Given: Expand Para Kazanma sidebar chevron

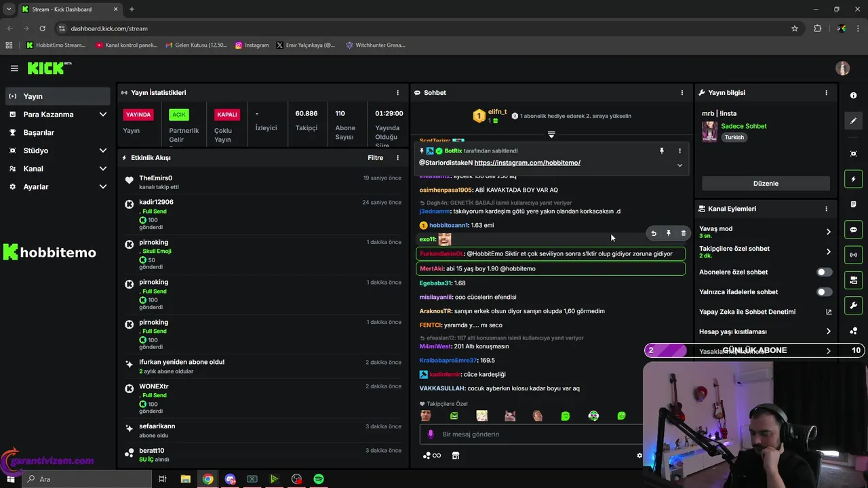Looking at the screenshot, I should 103,115.
